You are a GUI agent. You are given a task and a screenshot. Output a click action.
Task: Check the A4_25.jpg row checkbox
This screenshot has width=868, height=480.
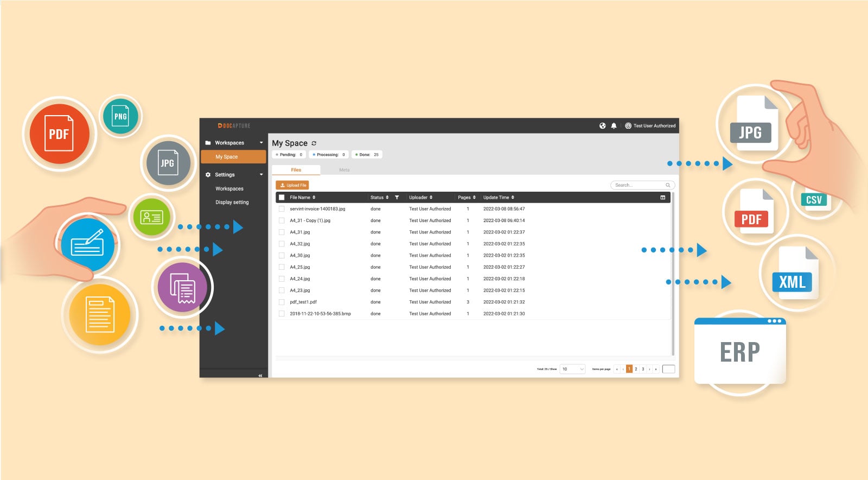coord(282,267)
